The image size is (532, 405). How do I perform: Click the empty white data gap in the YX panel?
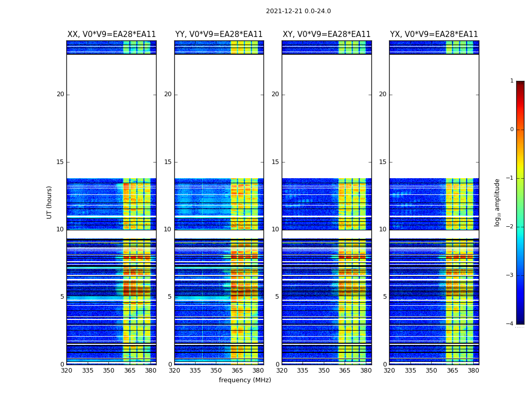(434, 116)
